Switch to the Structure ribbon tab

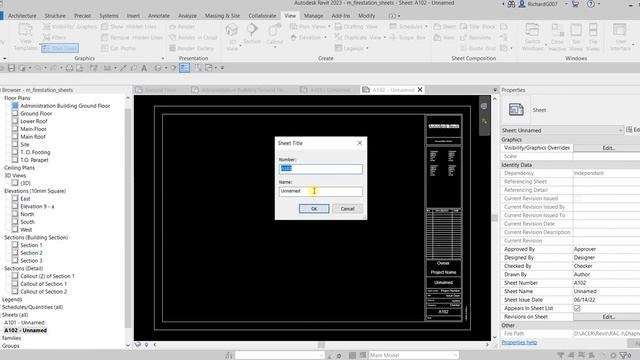(55, 16)
